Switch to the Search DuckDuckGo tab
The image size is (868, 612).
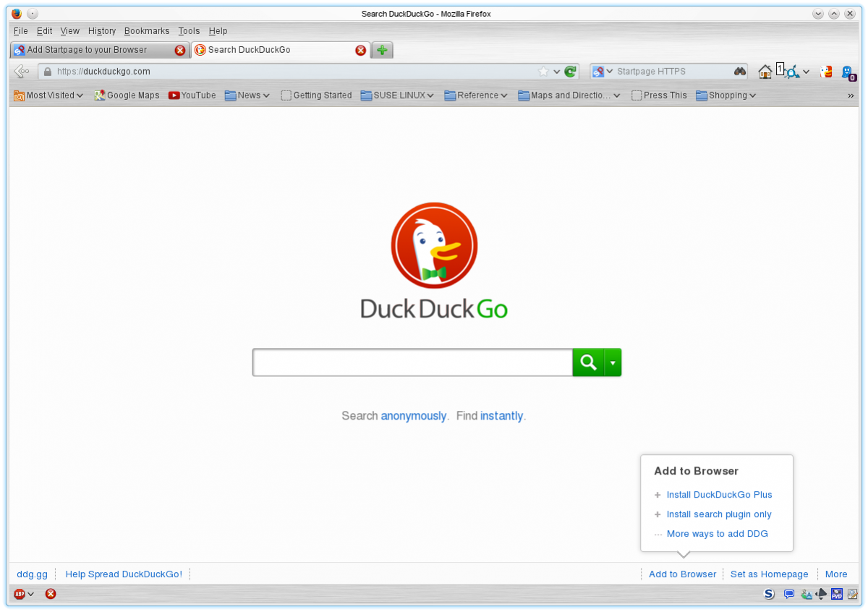pos(281,50)
